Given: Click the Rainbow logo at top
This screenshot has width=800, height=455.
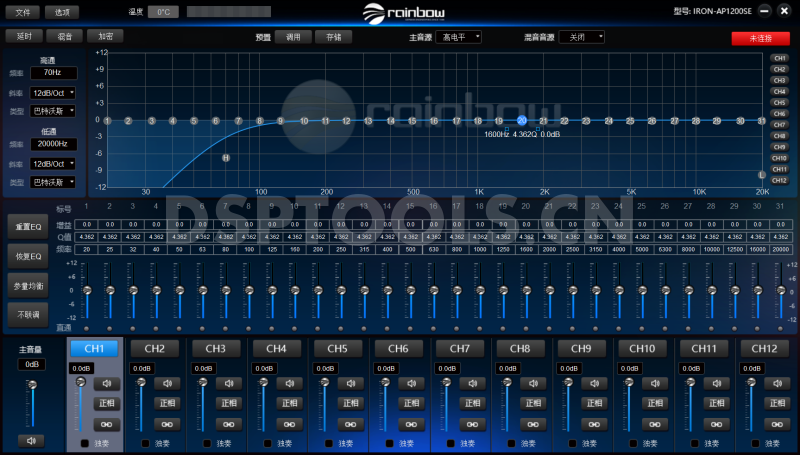Looking at the screenshot, I should [404, 13].
